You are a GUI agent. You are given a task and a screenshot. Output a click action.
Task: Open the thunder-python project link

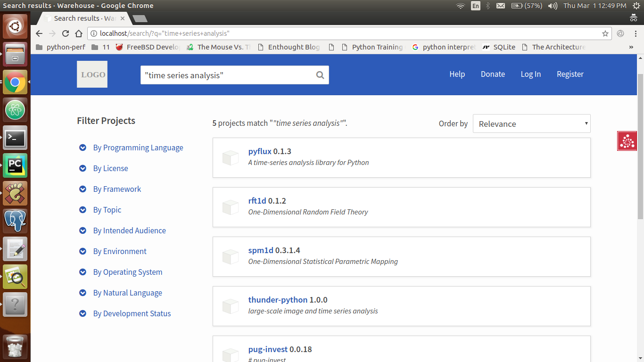click(278, 300)
